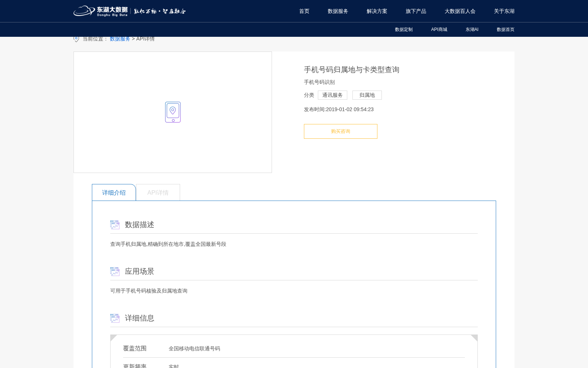Click the phone location icon in preview
Viewport: 588px width, 368px height.
coord(173,112)
